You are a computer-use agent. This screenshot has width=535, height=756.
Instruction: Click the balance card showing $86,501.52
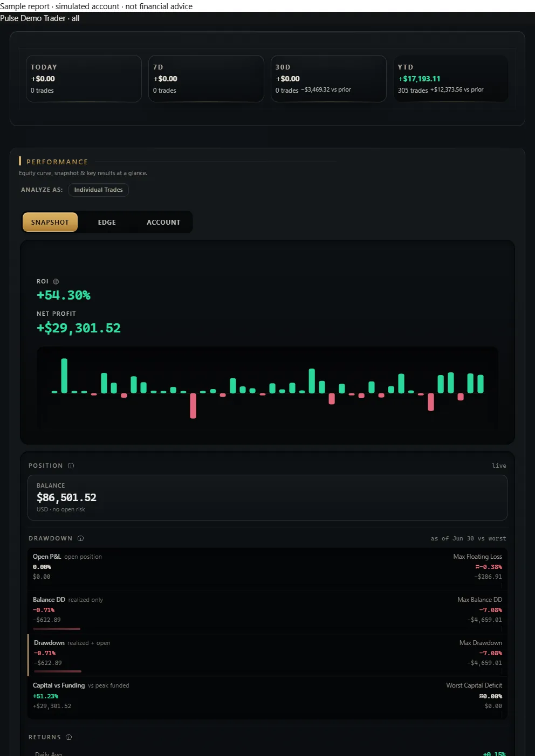coord(267,497)
